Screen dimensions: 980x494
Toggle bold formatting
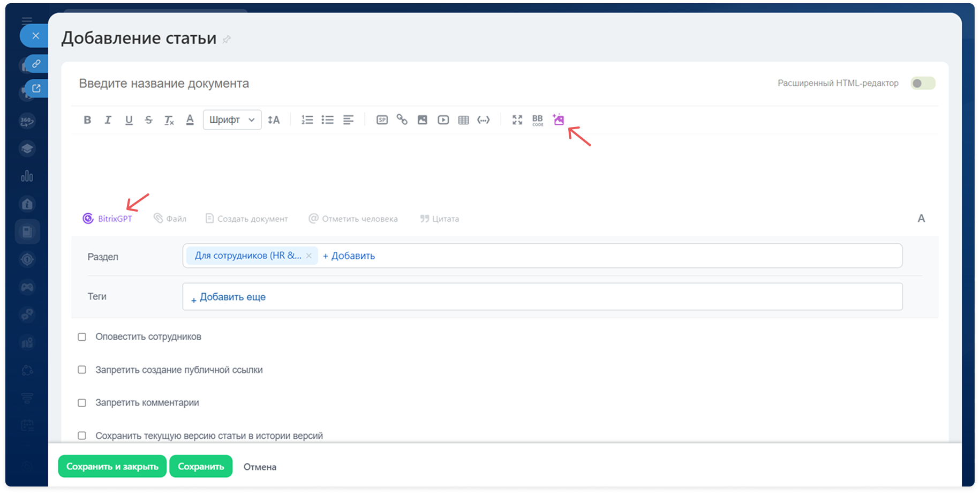[x=87, y=120]
